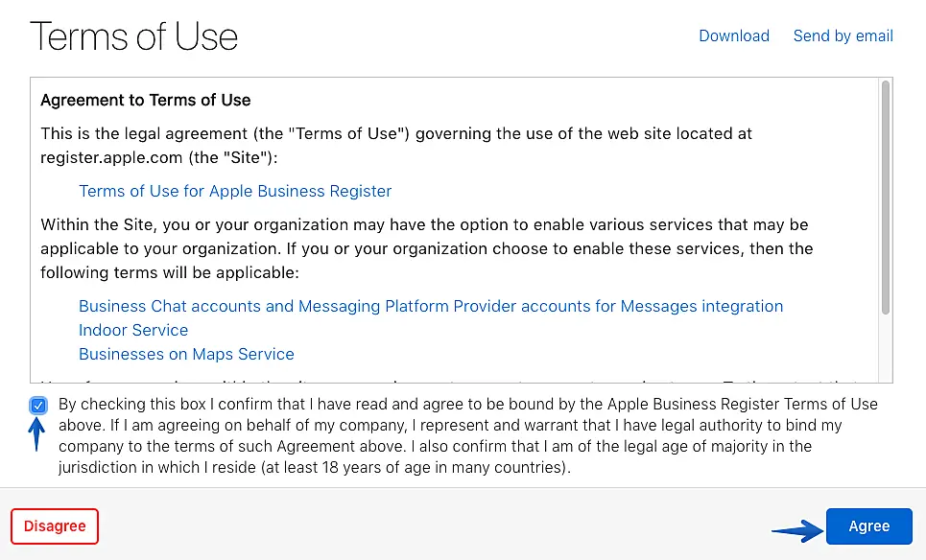The height and width of the screenshot is (560, 926).
Task: Open the Send by email link
Action: tap(843, 35)
